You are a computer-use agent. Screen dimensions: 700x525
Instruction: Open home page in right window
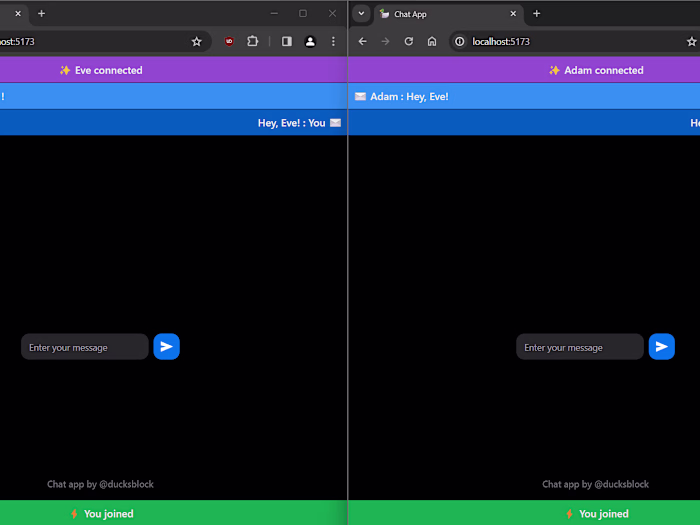pos(432,42)
